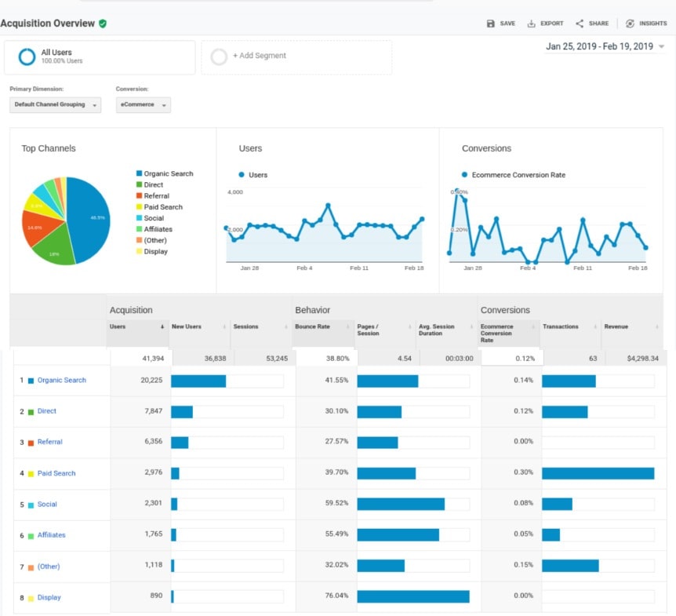
Task: Click Affiliates light green legend swatch
Action: tap(139, 229)
